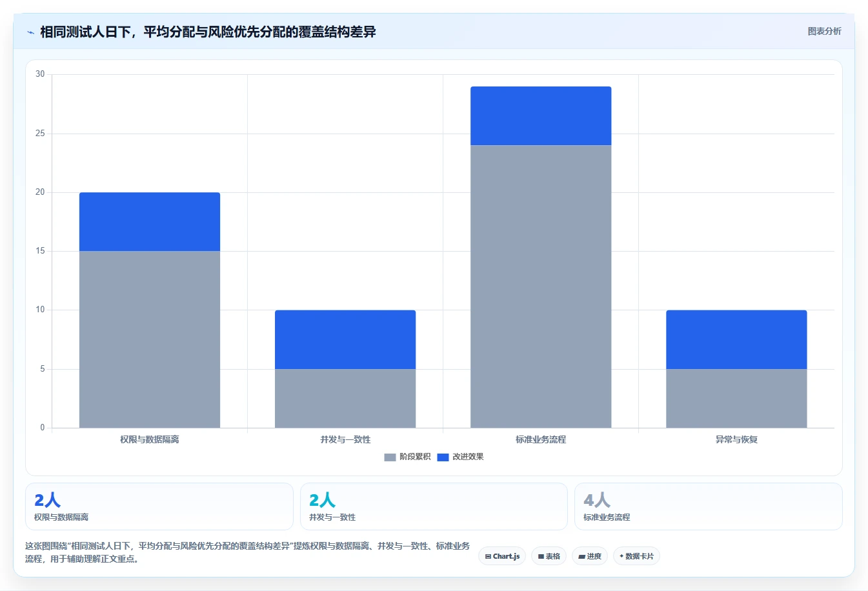Click the blue segment of 并发与一致性 bar
Screen dimensions: 868x591
coord(345,339)
